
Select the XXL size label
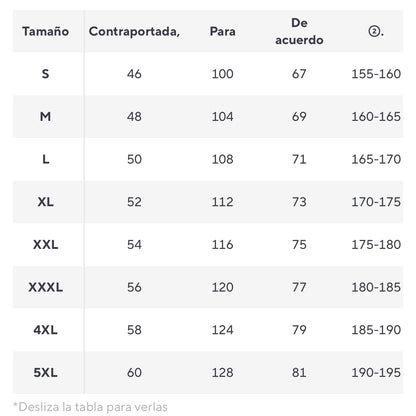point(46,244)
